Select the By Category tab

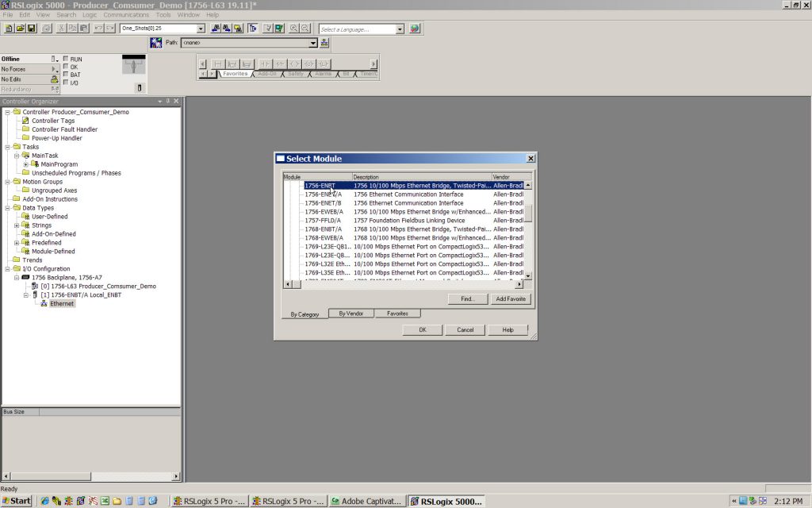click(304, 314)
